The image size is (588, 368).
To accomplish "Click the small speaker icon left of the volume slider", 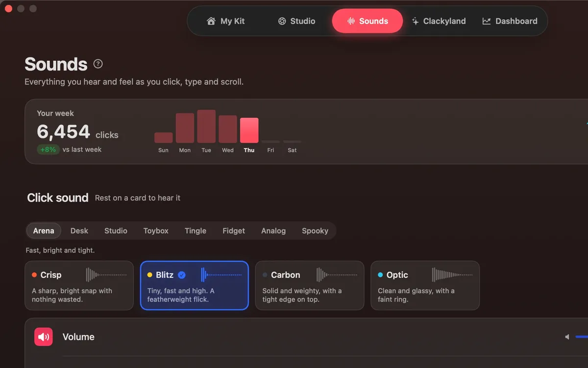I will (567, 337).
